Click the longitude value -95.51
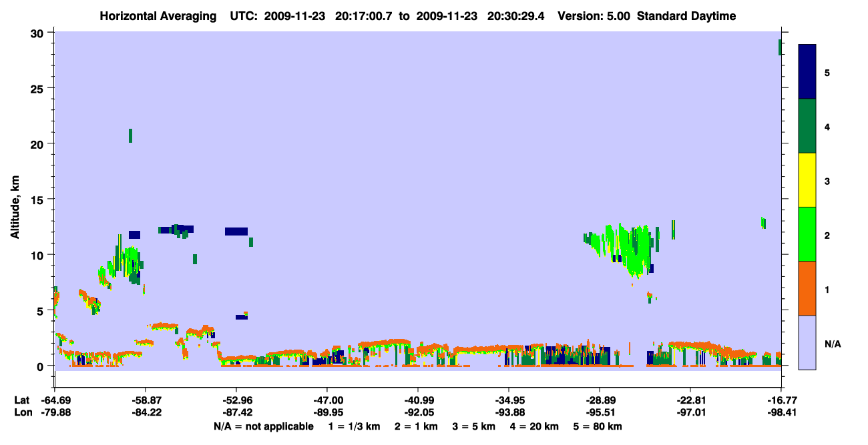Screen dimensions: 868x445 (x=600, y=412)
